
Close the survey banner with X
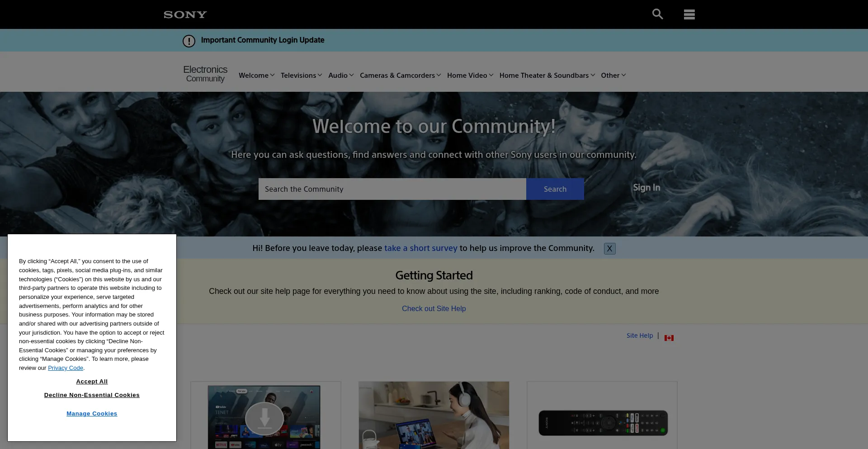pyautogui.click(x=609, y=249)
